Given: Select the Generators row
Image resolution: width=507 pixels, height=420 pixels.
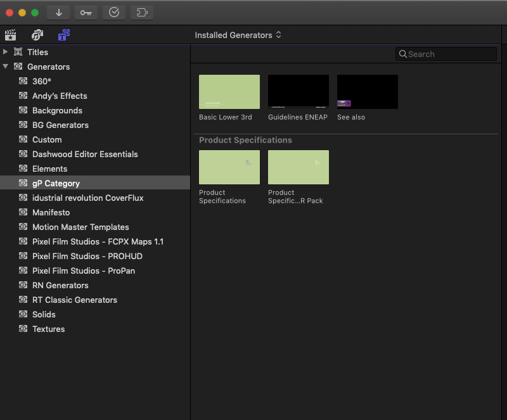Looking at the screenshot, I should pos(95,67).
